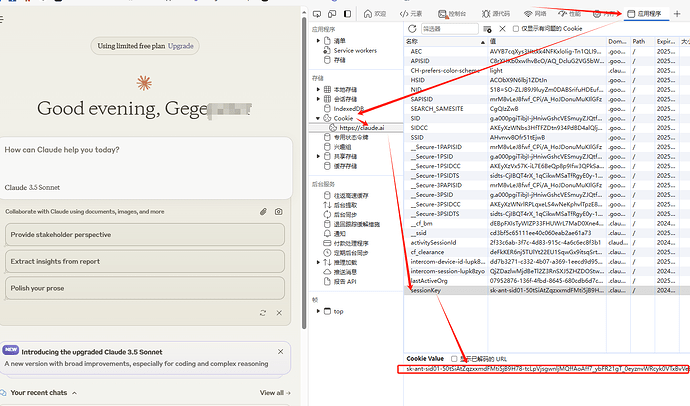Viewport: 690px width, 406px height.
Task: Select 定期后台同步 periodic sync clock item
Action: pyautogui.click(x=346, y=253)
